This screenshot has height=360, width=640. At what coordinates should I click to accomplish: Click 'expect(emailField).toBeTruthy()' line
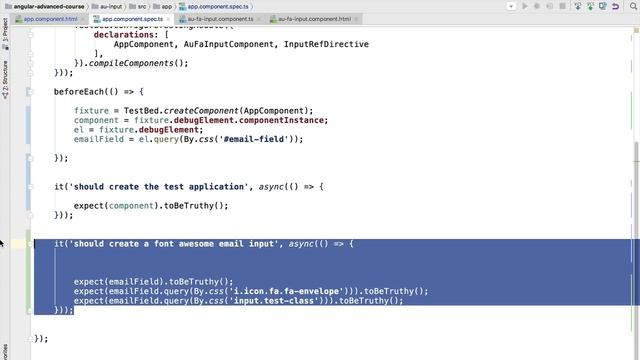pyautogui.click(x=153, y=282)
